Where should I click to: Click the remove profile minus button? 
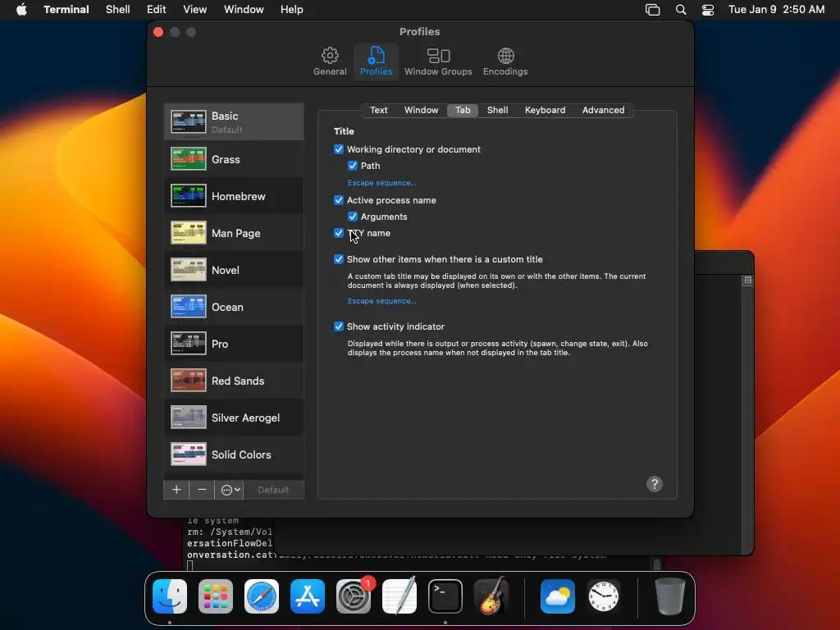pos(202,490)
